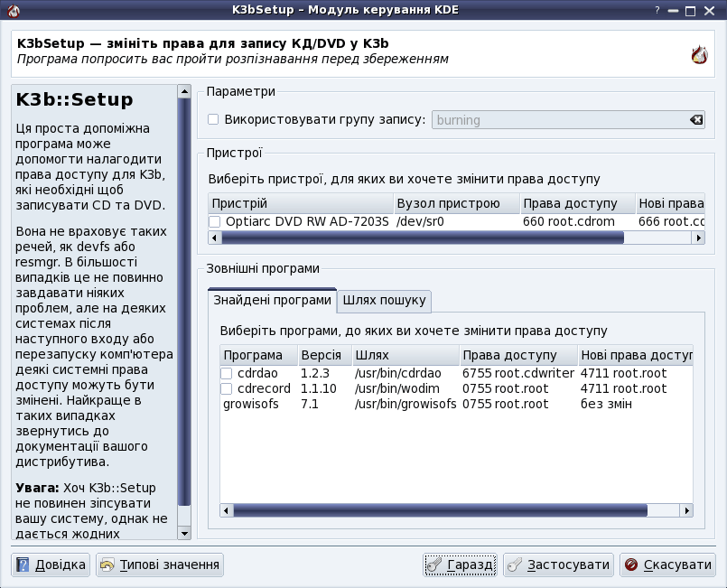Image resolution: width=727 pixels, height=588 pixels.
Task: Clear the burning group field using clear icon
Action: coord(695,120)
